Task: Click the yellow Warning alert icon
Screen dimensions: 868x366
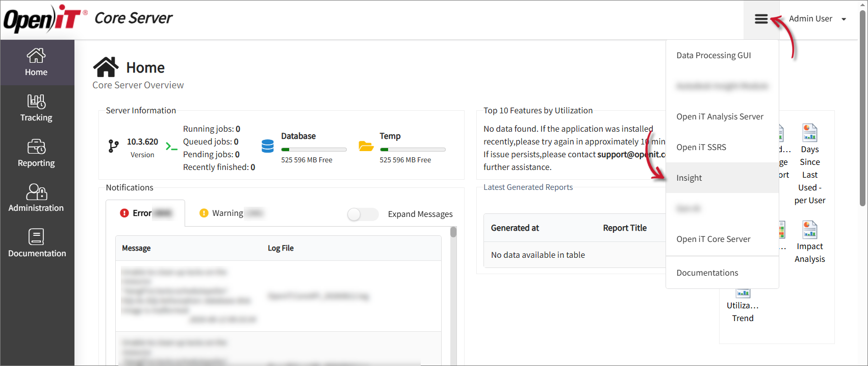Action: pyautogui.click(x=204, y=213)
